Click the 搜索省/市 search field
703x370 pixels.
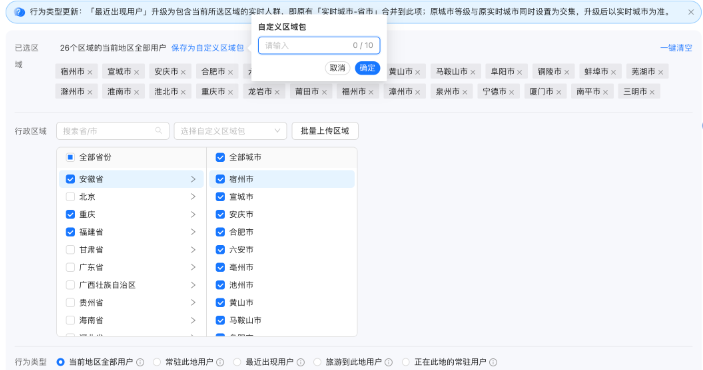click(113, 131)
